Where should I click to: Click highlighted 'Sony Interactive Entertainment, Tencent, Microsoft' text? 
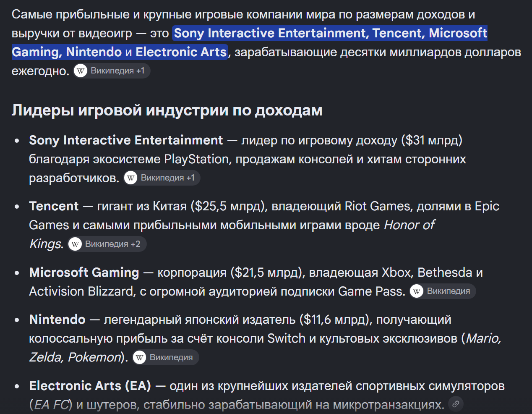pyautogui.click(x=330, y=33)
